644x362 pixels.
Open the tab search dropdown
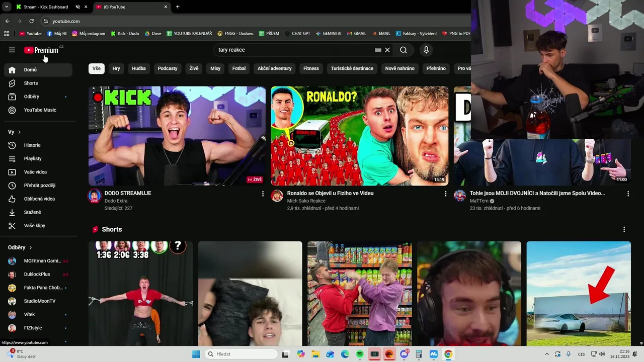[x=6, y=7]
